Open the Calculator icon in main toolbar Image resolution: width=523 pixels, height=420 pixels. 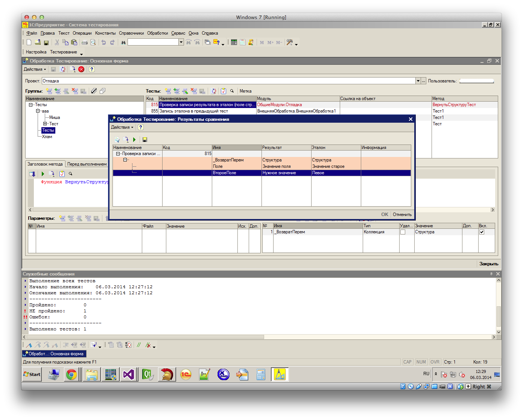click(x=234, y=43)
